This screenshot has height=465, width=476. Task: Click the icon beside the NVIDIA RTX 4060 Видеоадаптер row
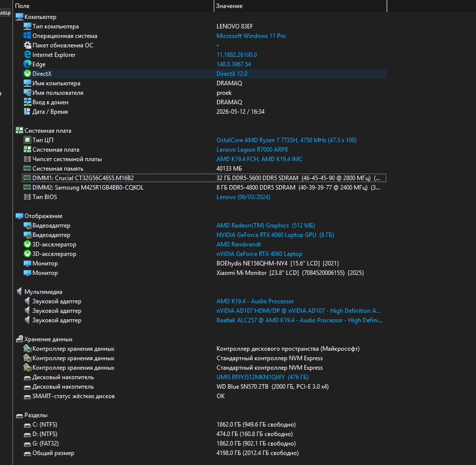[x=27, y=234]
